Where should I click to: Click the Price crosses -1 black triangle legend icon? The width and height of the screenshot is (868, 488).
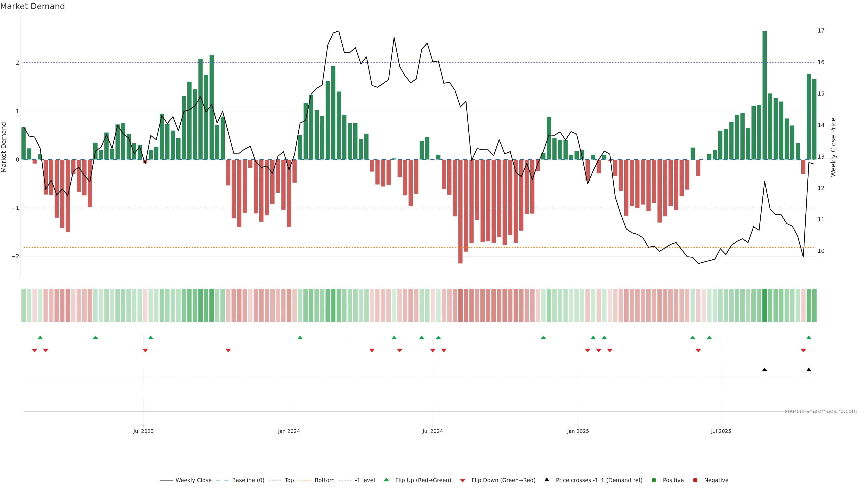(547, 480)
